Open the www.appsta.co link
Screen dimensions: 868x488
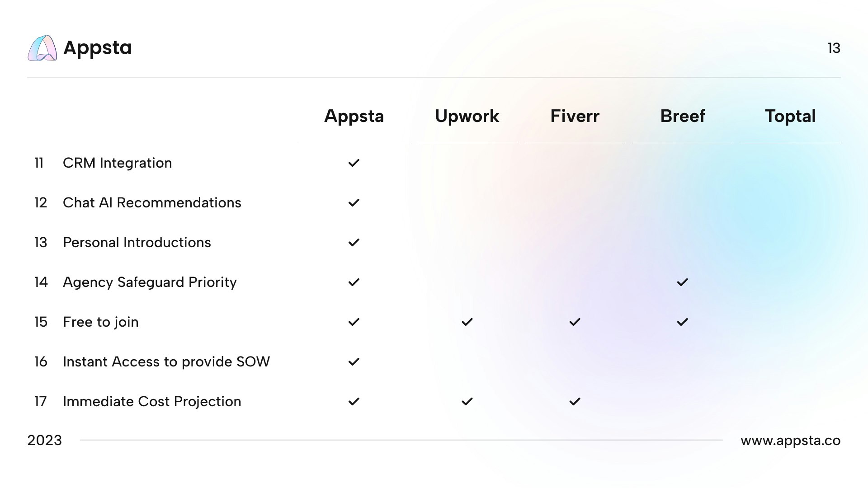790,441
